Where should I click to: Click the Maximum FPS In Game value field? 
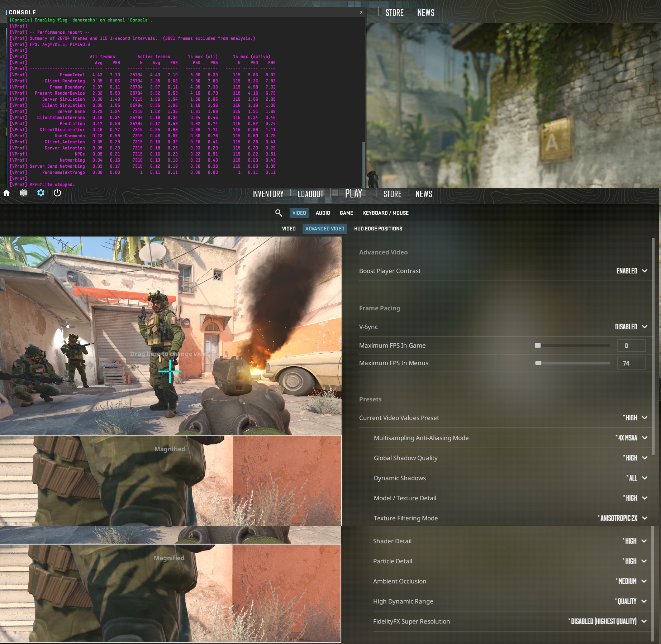tap(632, 345)
